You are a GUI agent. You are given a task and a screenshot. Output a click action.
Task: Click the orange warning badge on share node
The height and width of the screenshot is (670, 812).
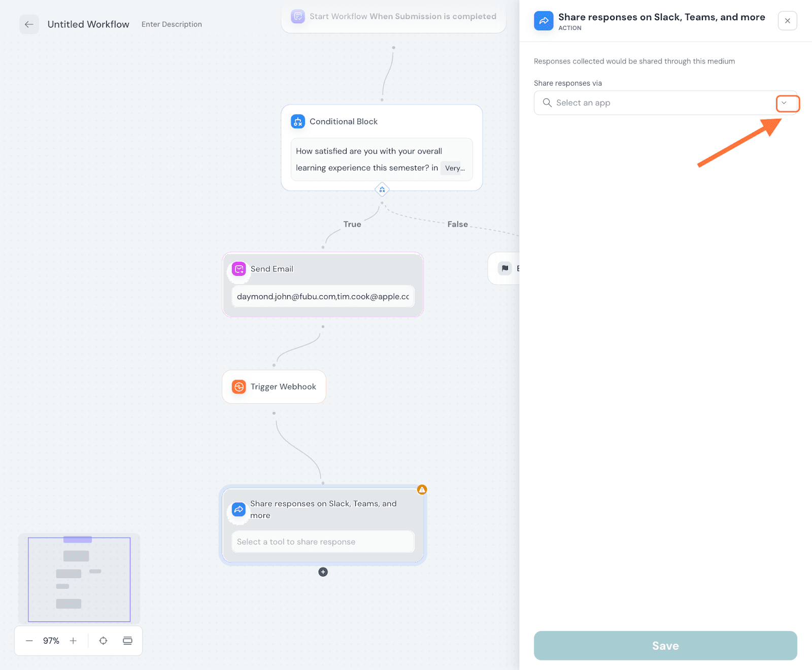422,489
